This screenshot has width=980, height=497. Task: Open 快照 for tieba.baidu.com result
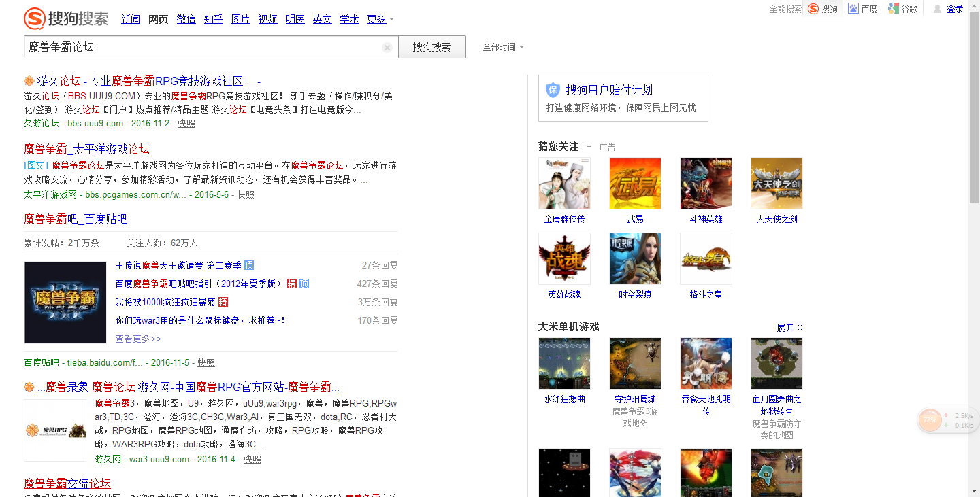pyautogui.click(x=206, y=363)
